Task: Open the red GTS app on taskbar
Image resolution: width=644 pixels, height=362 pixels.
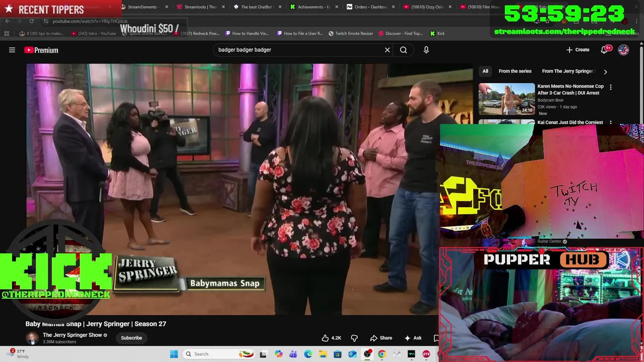Action: 426,354
